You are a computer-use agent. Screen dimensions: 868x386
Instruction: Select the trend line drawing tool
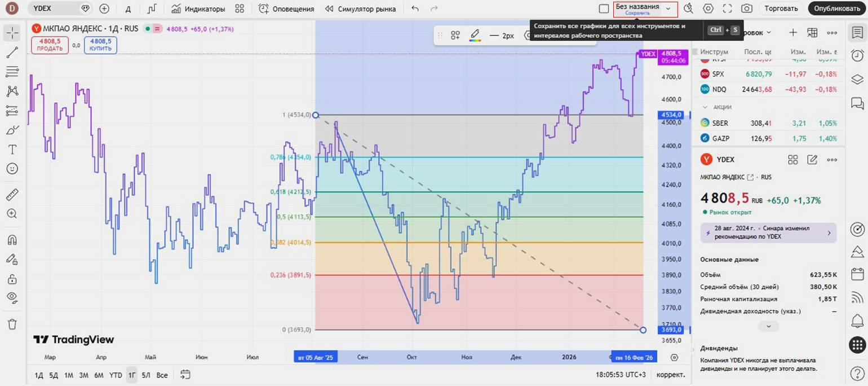(12, 53)
